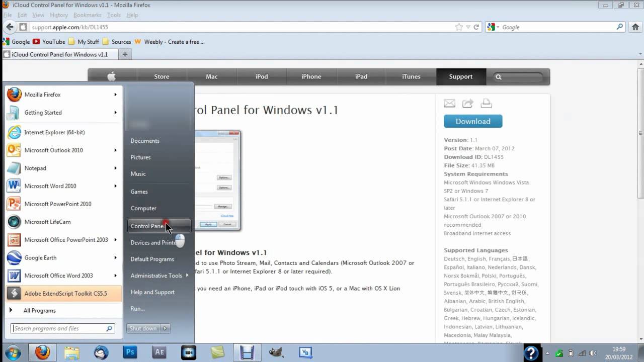Click the envelope email icon above Download
Image resolution: width=644 pixels, height=362 pixels.
[x=450, y=103]
